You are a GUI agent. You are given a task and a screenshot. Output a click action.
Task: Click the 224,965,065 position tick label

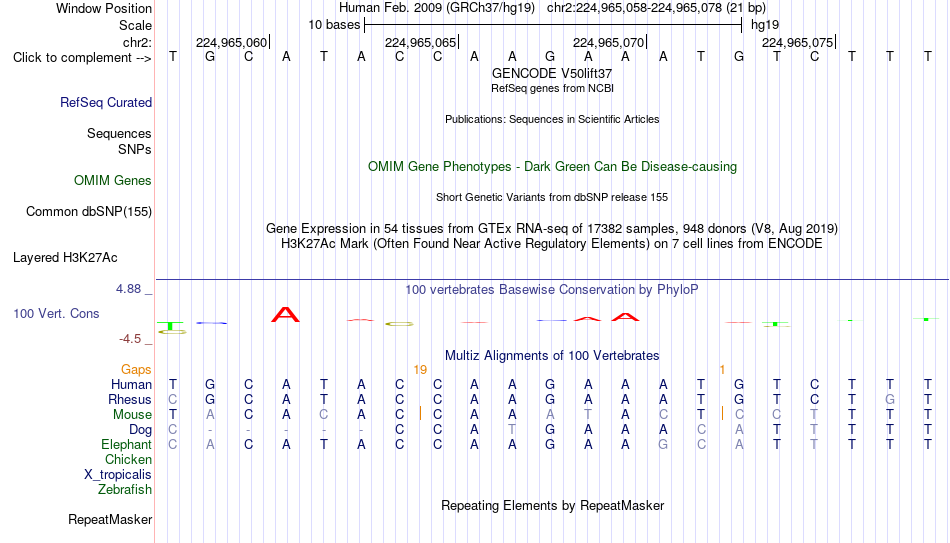click(420, 42)
